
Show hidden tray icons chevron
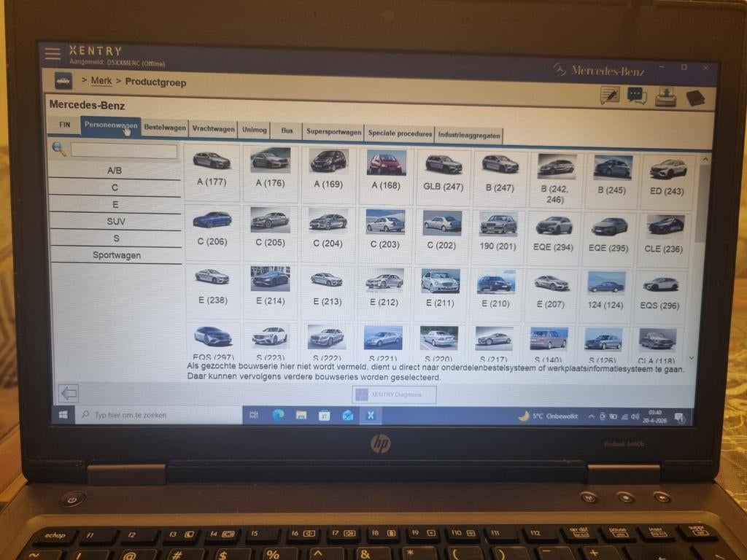[591, 416]
